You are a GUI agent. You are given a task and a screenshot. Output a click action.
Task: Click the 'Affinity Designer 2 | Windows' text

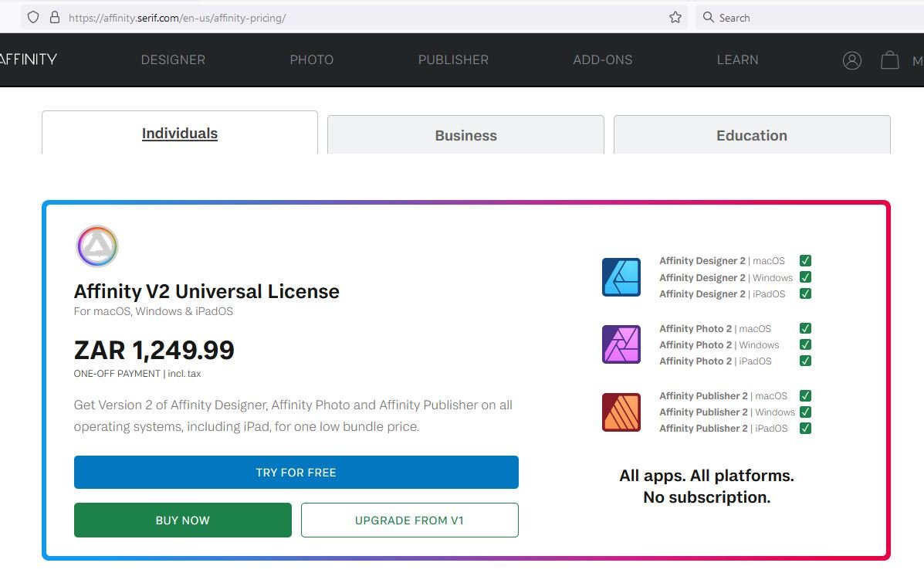point(726,277)
